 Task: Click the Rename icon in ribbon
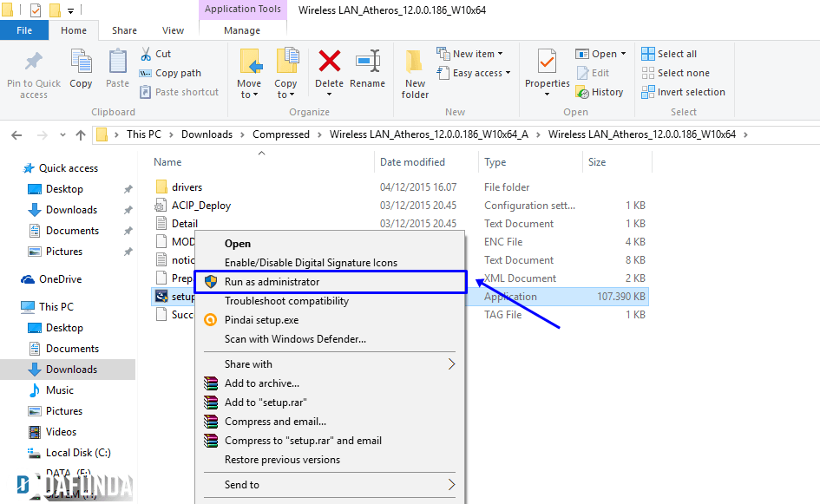point(367,69)
